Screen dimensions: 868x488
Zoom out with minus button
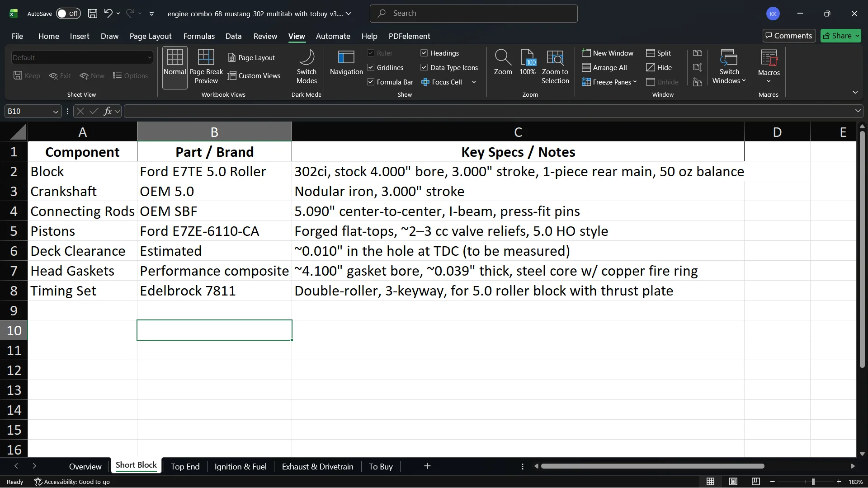[x=773, y=482]
